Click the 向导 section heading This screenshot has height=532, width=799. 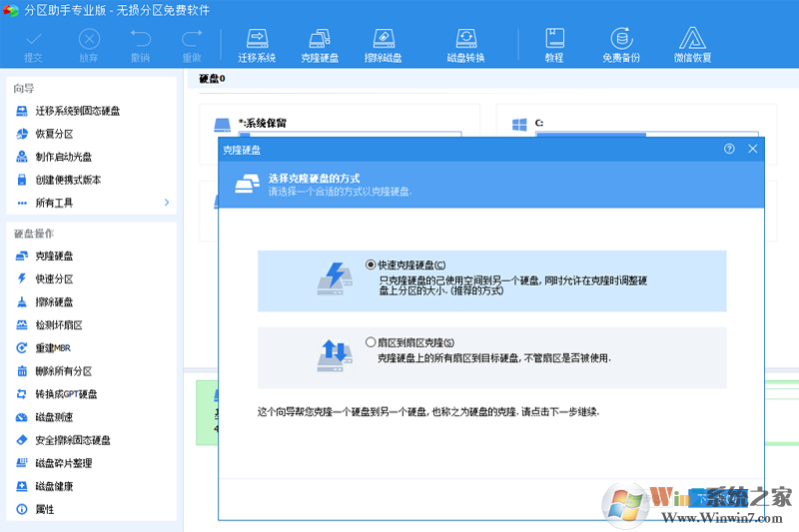(x=24, y=88)
